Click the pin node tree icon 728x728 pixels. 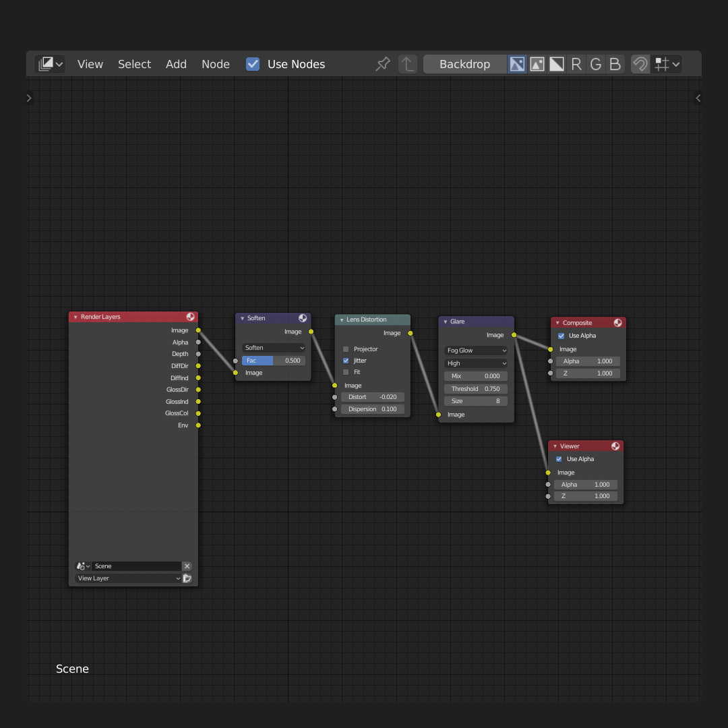[383, 64]
